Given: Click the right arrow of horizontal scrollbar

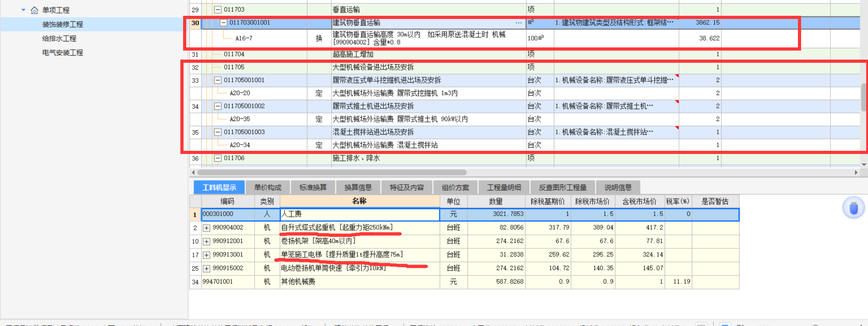Looking at the screenshot, I should pos(856,172).
